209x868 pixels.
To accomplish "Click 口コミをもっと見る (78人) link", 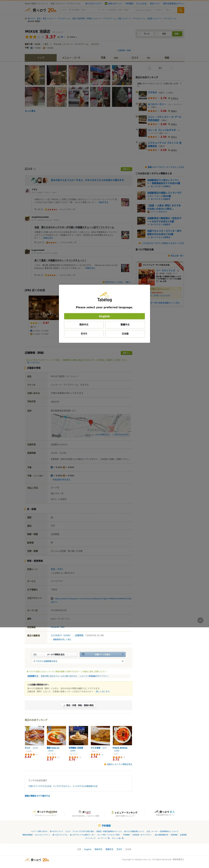I will (x=118, y=282).
